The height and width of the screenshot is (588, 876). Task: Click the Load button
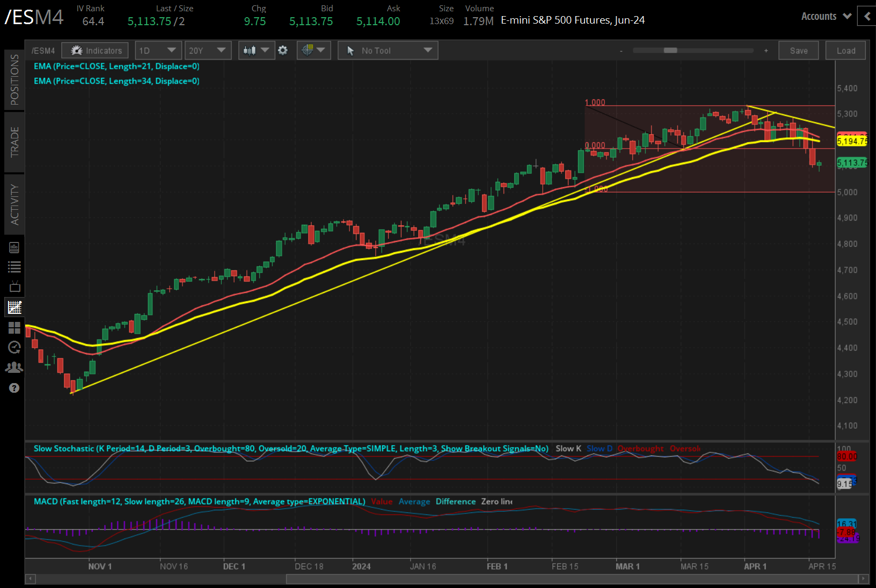(x=845, y=50)
